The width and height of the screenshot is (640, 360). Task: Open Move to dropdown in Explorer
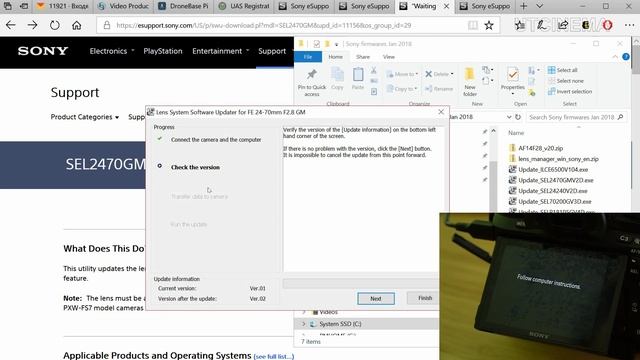click(x=402, y=74)
